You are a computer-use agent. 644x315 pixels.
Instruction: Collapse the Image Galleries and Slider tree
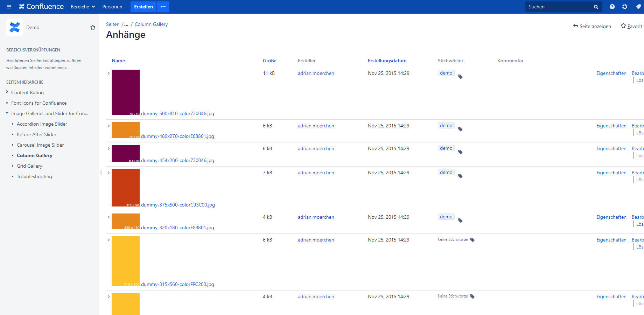pyautogui.click(x=7, y=113)
